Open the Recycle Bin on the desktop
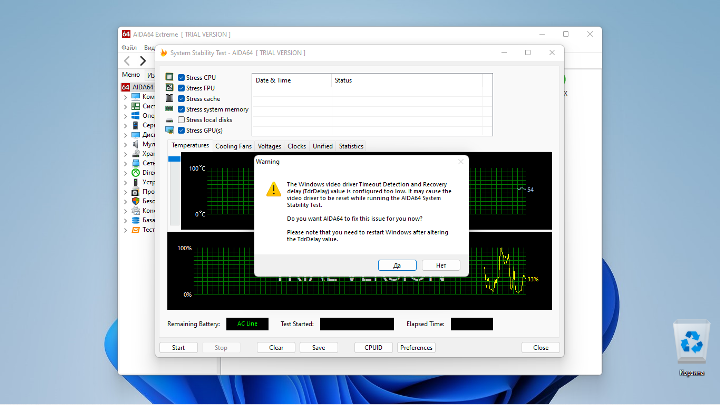This screenshot has height=405, width=720. pyautogui.click(x=691, y=347)
